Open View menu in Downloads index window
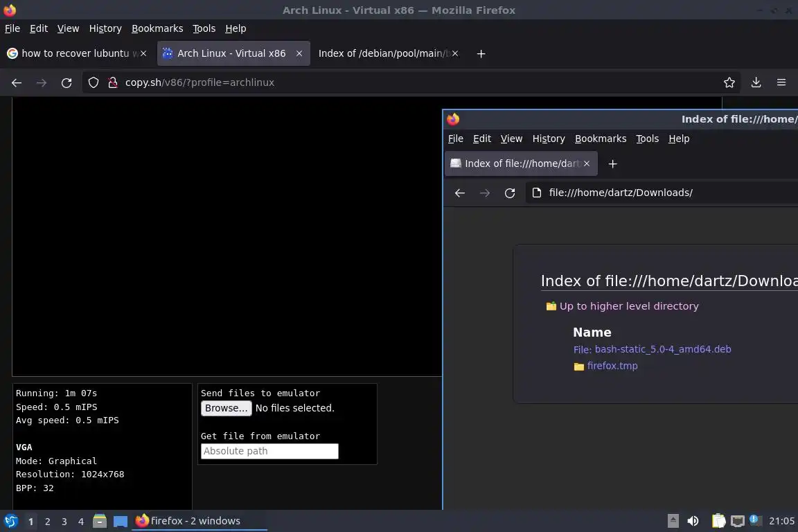This screenshot has width=798, height=532. tap(511, 139)
